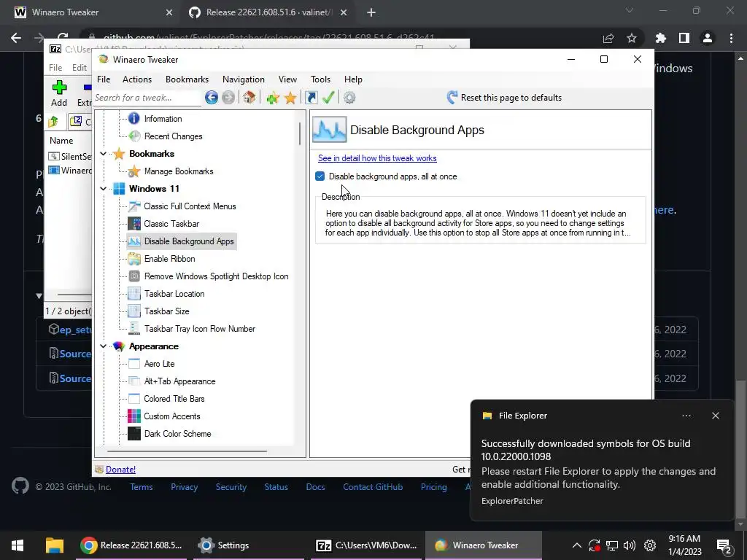The height and width of the screenshot is (560, 747).
Task: Open the Tools menu
Action: pyautogui.click(x=321, y=79)
